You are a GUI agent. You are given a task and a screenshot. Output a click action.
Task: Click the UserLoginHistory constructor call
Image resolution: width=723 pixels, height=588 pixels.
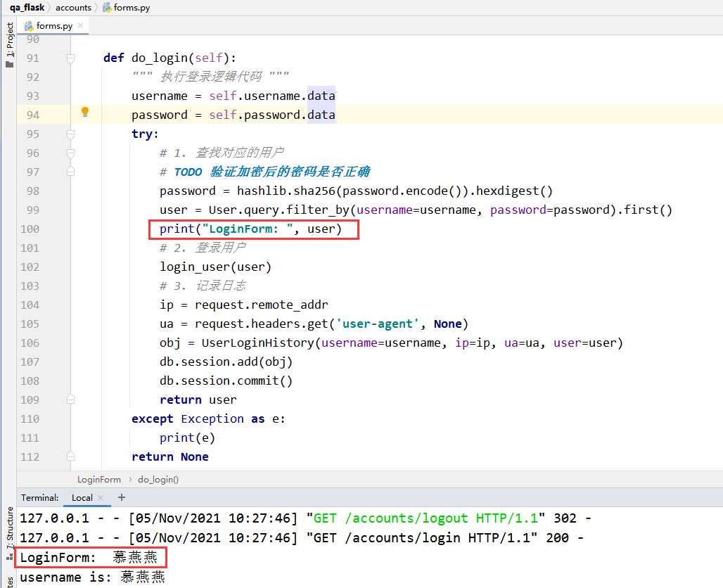(412, 343)
